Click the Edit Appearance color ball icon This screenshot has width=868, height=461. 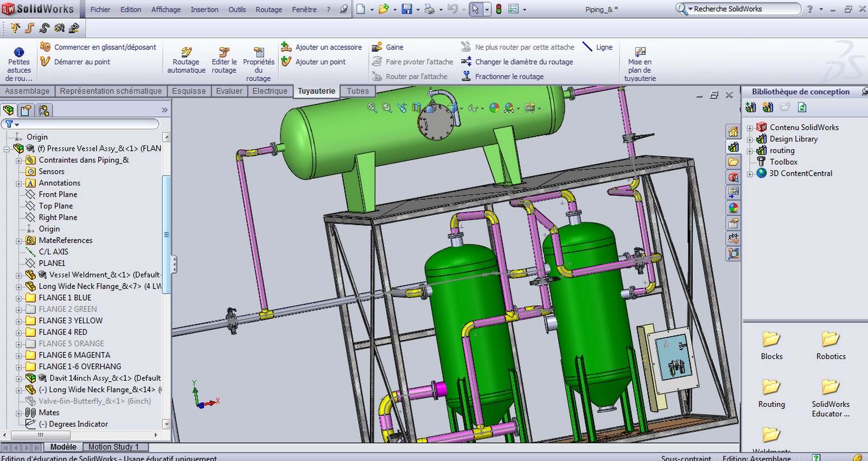pyautogui.click(x=494, y=108)
